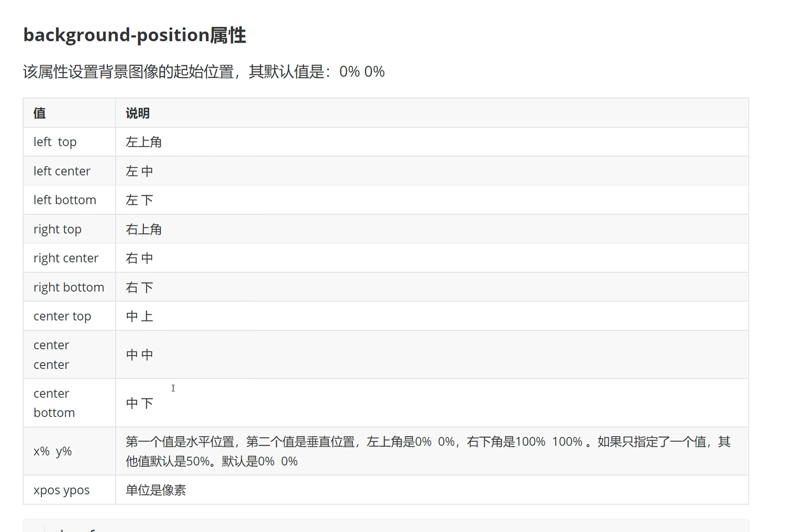
Task: Click the 中 中 description cell
Action: (x=139, y=355)
